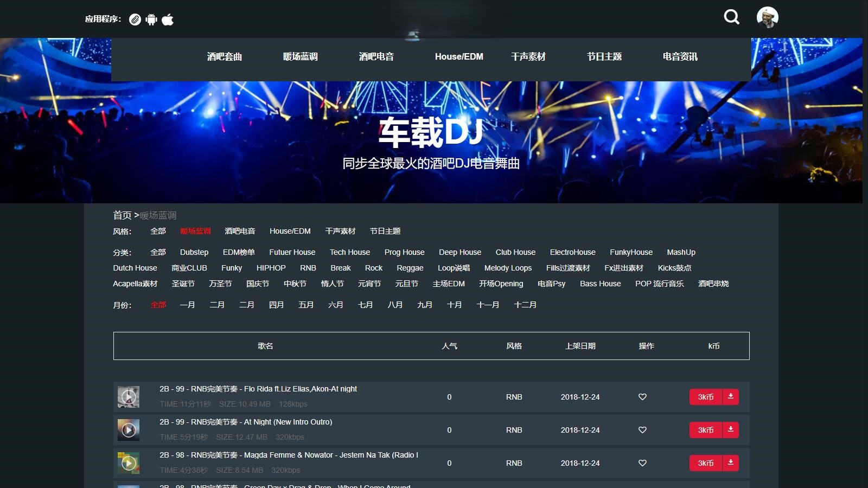The height and width of the screenshot is (488, 868).
Task: Select the 干声素材 style filter
Action: (340, 231)
